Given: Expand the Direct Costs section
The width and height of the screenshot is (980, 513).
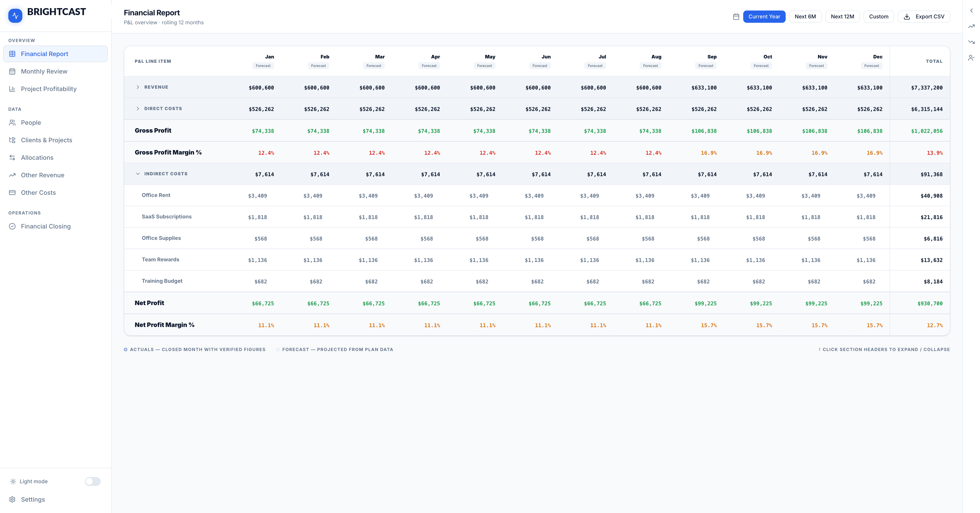Looking at the screenshot, I should pyautogui.click(x=138, y=109).
